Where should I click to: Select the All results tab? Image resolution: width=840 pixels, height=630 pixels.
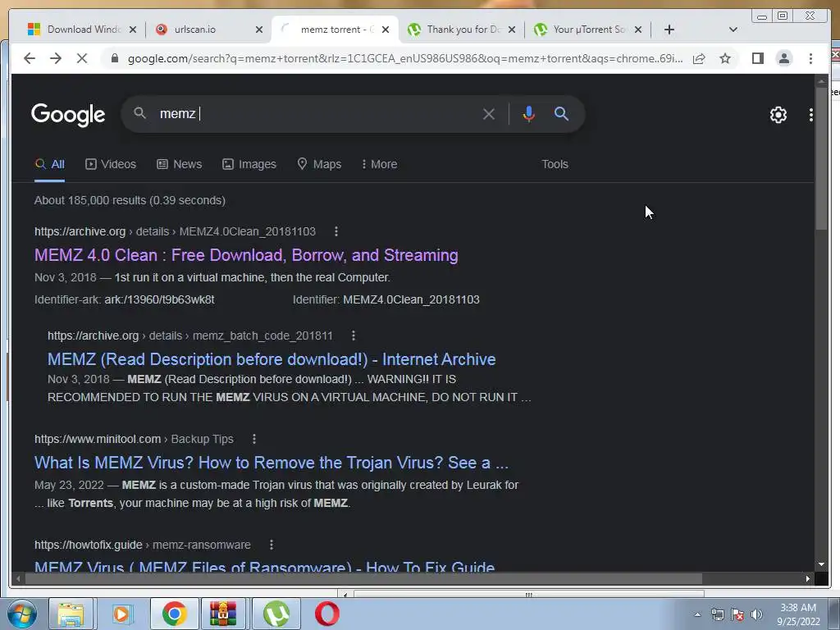click(x=50, y=164)
